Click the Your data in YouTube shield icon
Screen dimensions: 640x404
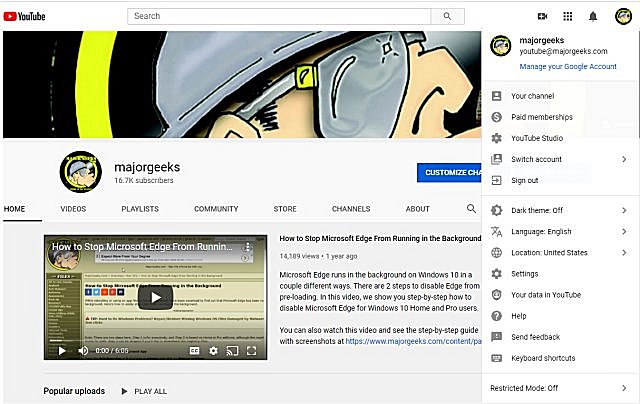coord(496,295)
